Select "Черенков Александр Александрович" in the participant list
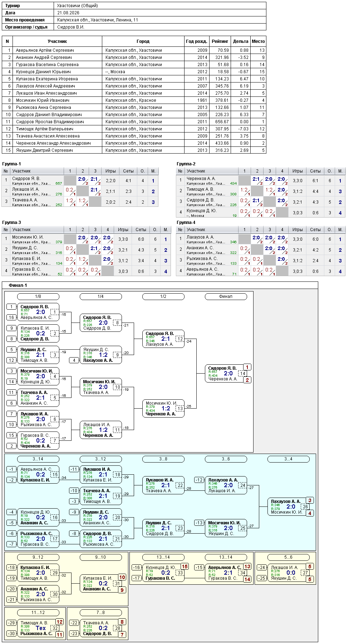 53,143
